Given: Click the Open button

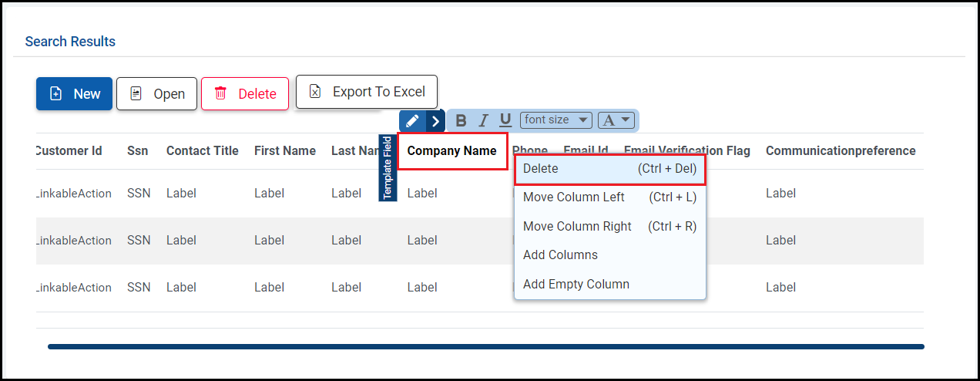Looking at the screenshot, I should (157, 93).
